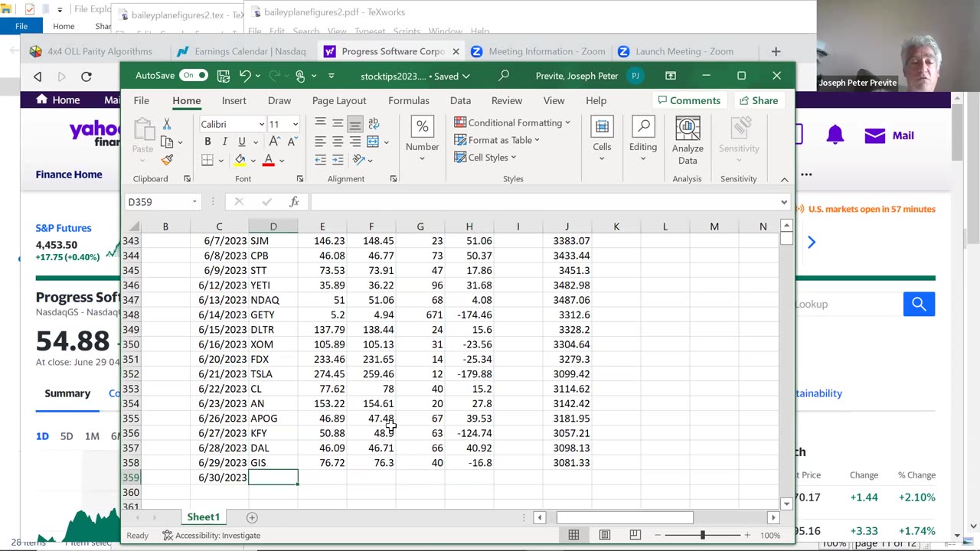
Task: Open the Editing group button
Action: (643, 139)
